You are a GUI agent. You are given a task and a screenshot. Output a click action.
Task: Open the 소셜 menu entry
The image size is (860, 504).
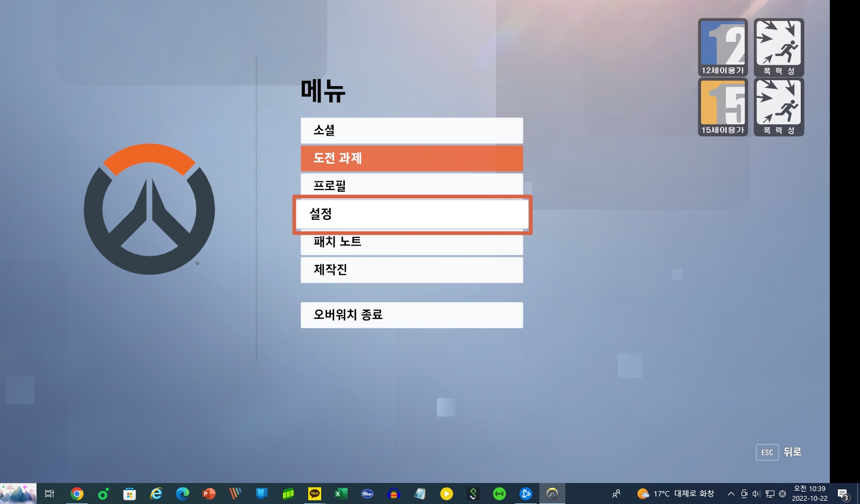click(x=412, y=130)
